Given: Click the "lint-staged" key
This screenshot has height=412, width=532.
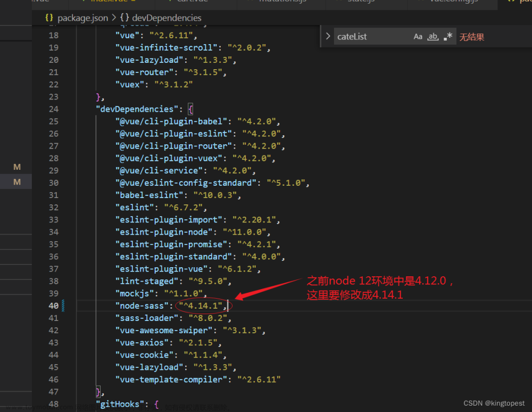Looking at the screenshot, I should coord(147,282).
